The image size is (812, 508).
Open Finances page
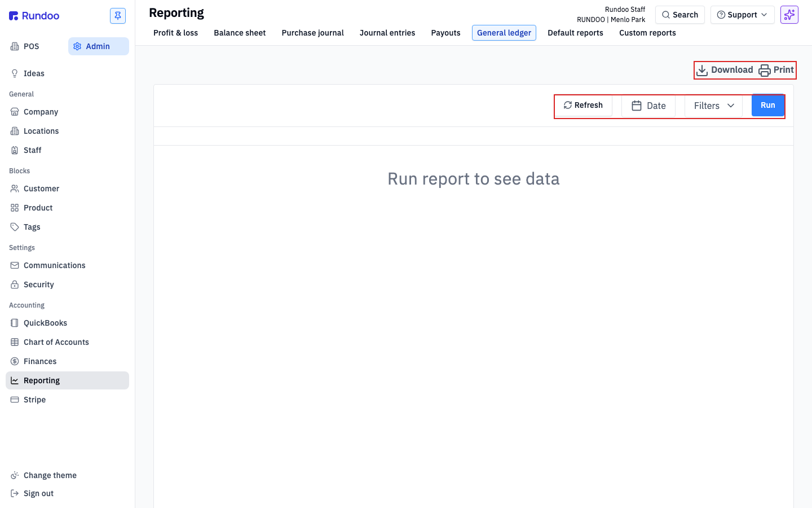pyautogui.click(x=67, y=361)
